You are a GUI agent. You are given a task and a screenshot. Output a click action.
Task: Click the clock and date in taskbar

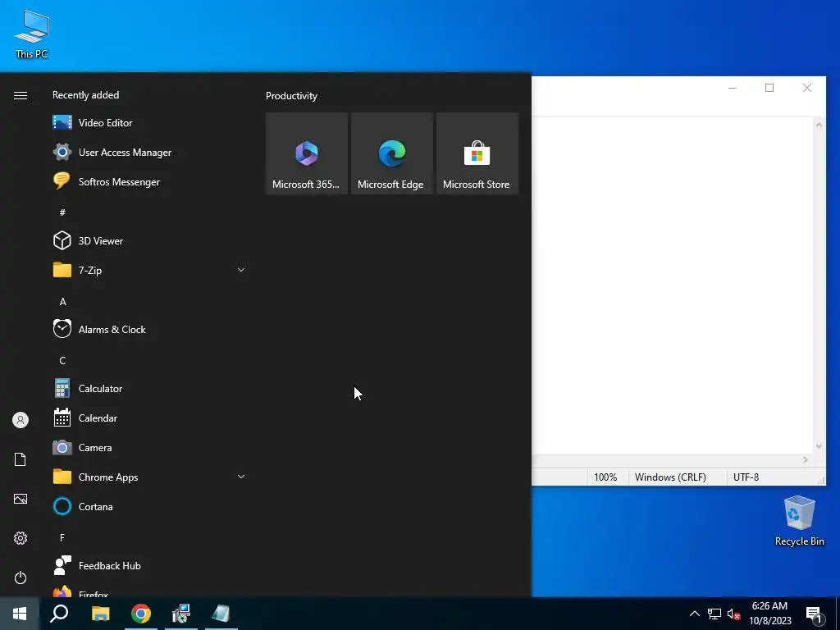pos(769,614)
